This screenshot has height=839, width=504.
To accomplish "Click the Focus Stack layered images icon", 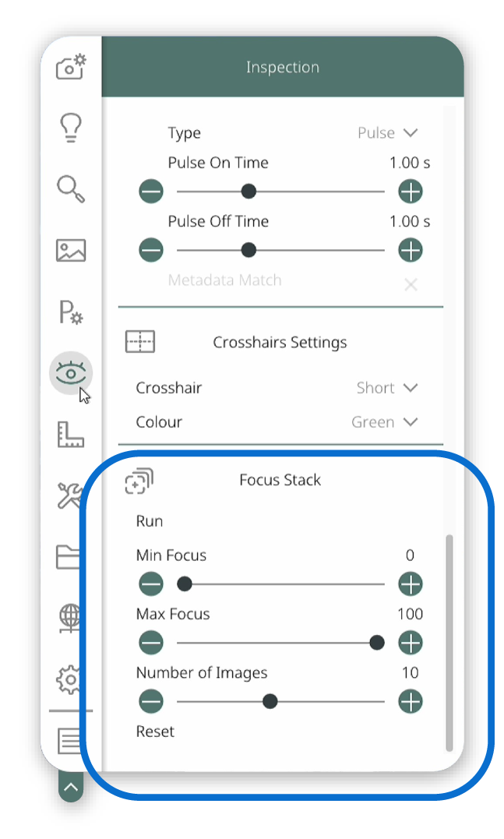I will click(x=139, y=481).
